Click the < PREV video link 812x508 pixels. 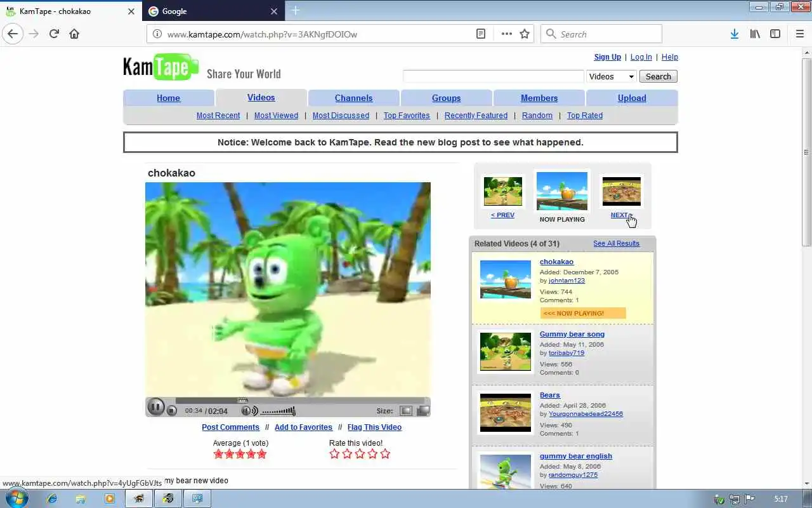click(x=502, y=215)
